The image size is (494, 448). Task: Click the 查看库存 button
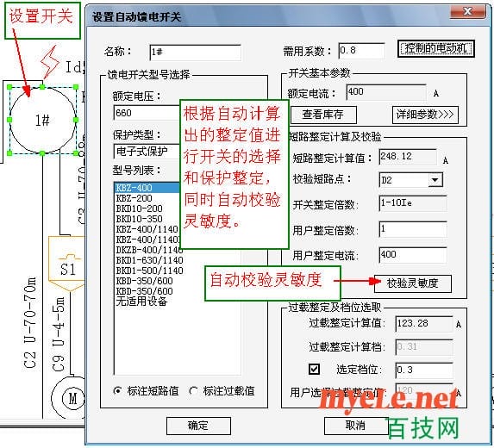[x=323, y=115]
